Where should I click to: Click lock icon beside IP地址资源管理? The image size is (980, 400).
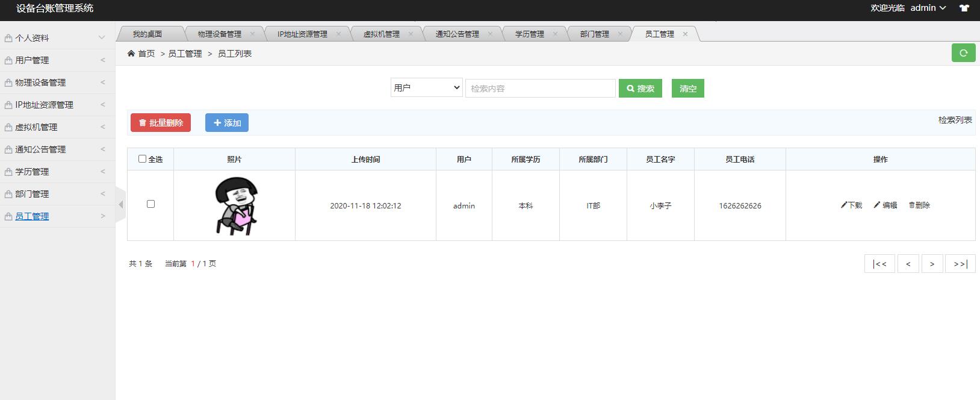(8, 105)
